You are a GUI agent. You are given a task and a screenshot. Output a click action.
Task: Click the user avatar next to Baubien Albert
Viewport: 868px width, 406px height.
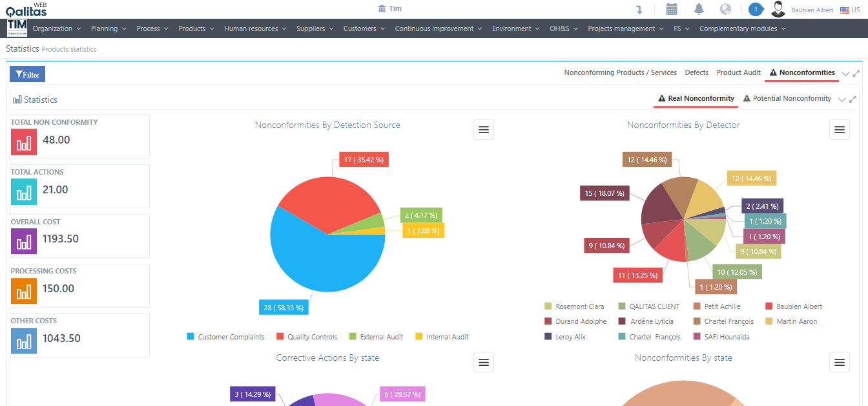click(x=778, y=9)
